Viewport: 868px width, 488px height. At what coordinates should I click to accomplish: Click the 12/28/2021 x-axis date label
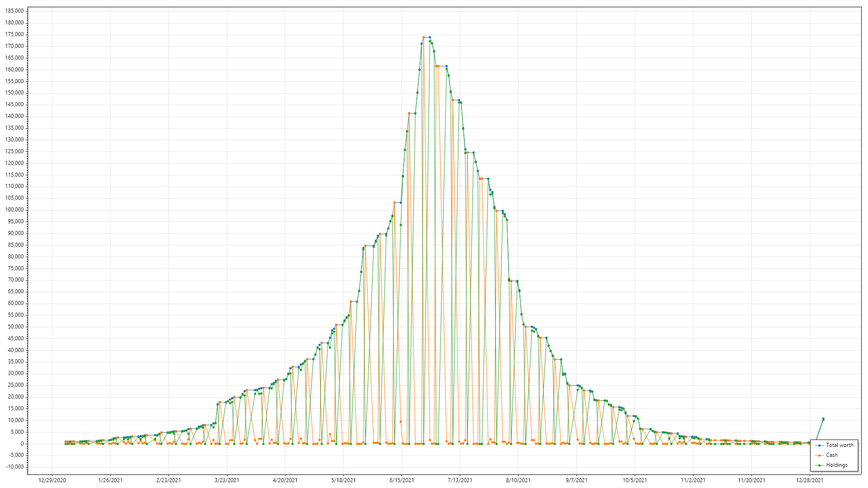point(810,480)
